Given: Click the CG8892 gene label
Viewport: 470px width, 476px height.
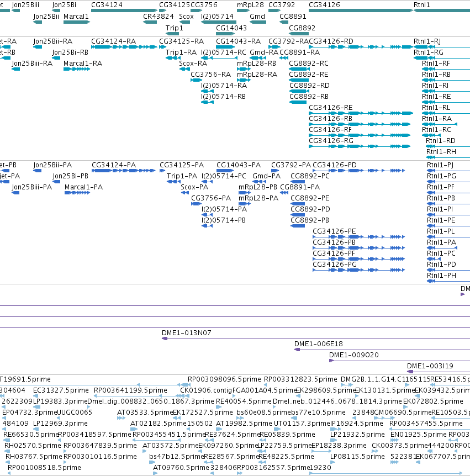Looking at the screenshot, I should pos(302,28).
